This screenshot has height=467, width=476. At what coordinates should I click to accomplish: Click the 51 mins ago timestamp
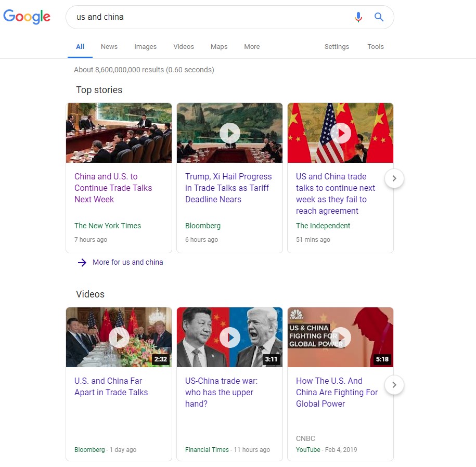click(x=313, y=240)
